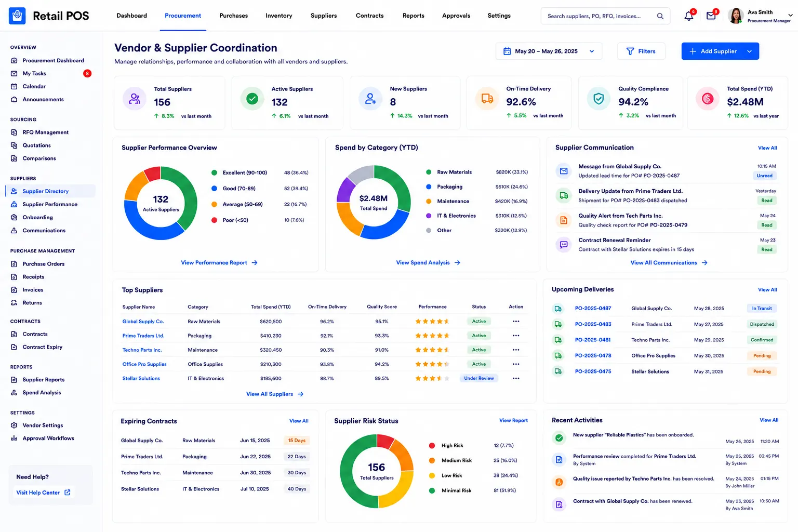Image resolution: width=798 pixels, height=532 pixels.
Task: Click the 15 Days expiry badge
Action: point(297,441)
